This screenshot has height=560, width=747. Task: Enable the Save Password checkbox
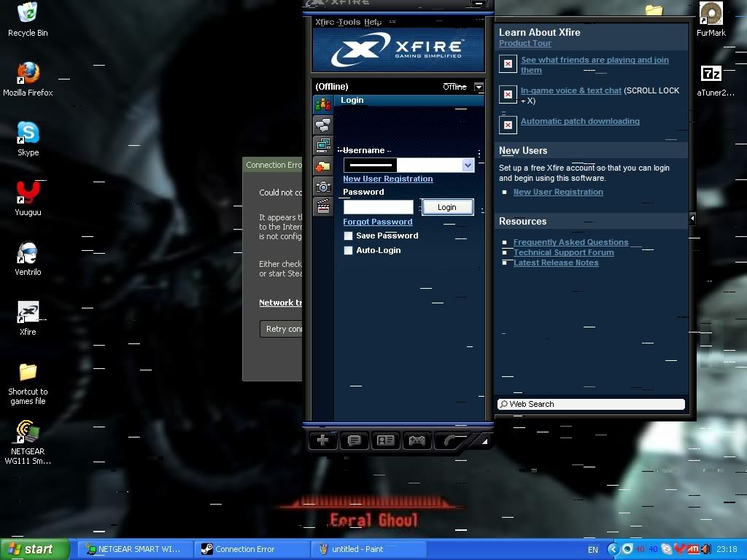coord(348,236)
